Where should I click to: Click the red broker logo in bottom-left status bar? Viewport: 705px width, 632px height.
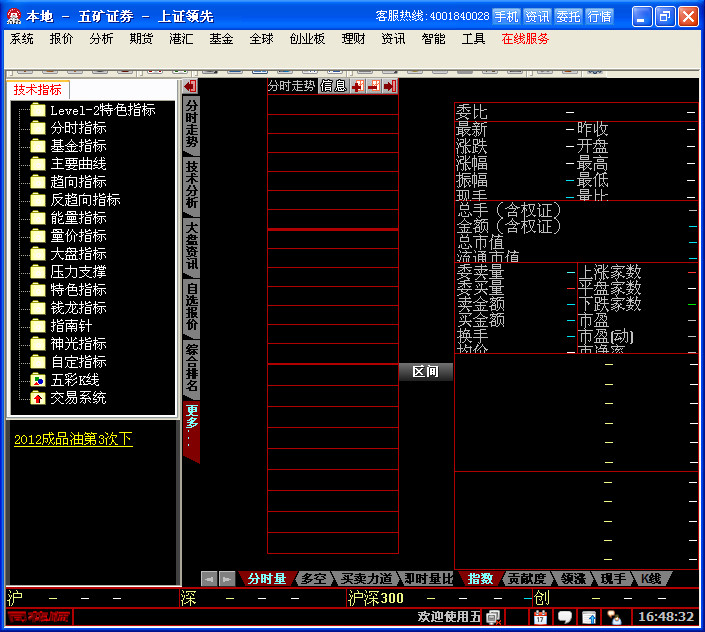(39, 616)
